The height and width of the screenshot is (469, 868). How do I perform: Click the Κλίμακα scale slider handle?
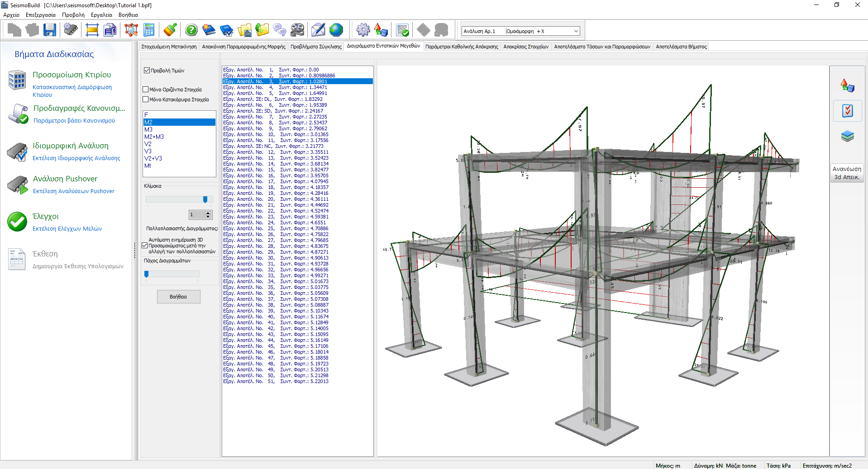click(x=205, y=199)
